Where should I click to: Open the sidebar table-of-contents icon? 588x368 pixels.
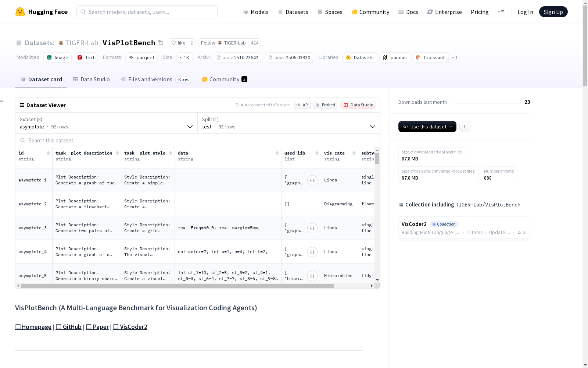pos(2,102)
